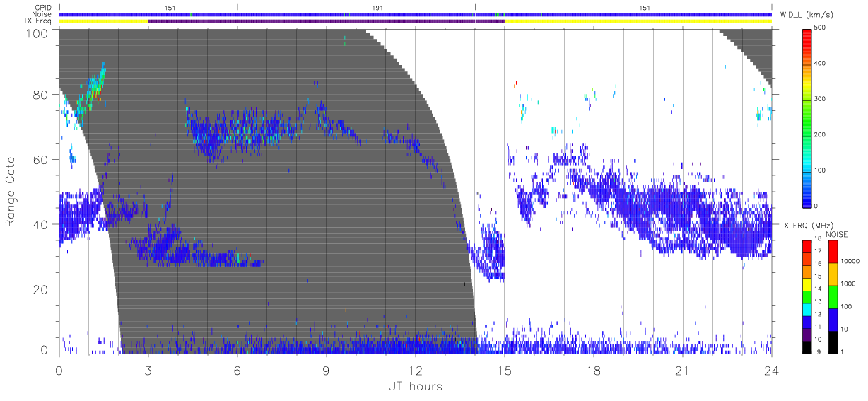Select the 6 tick on UT hours axis
The height and width of the screenshot is (401, 868).
click(237, 370)
